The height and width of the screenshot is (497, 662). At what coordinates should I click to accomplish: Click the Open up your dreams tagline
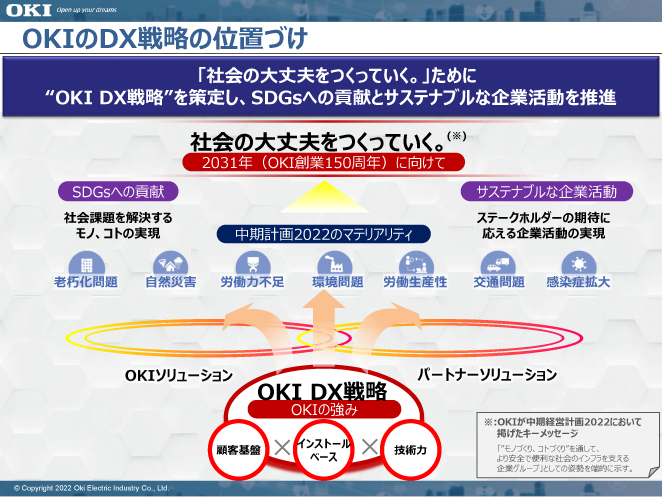coord(87,10)
